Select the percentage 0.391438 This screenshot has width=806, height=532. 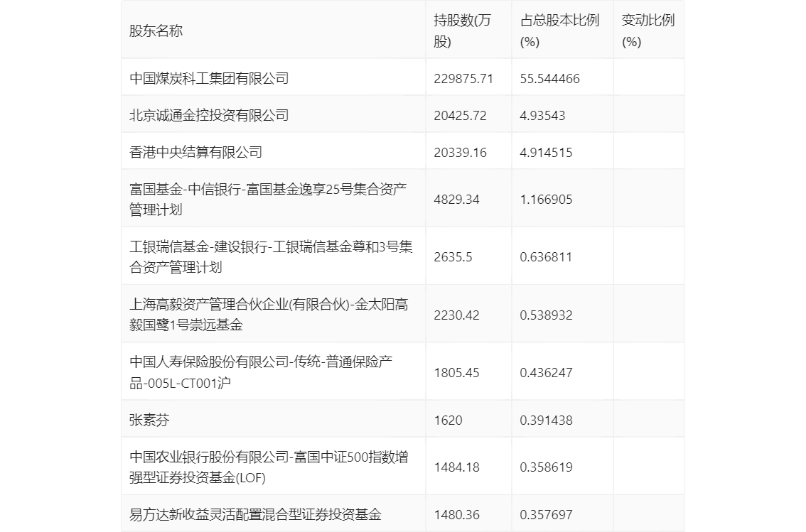[546, 420]
